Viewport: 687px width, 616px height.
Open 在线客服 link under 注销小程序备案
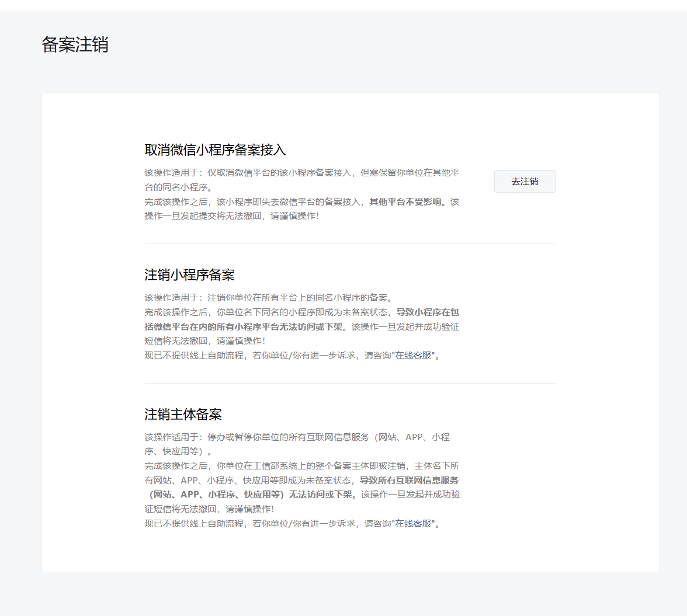tap(413, 356)
